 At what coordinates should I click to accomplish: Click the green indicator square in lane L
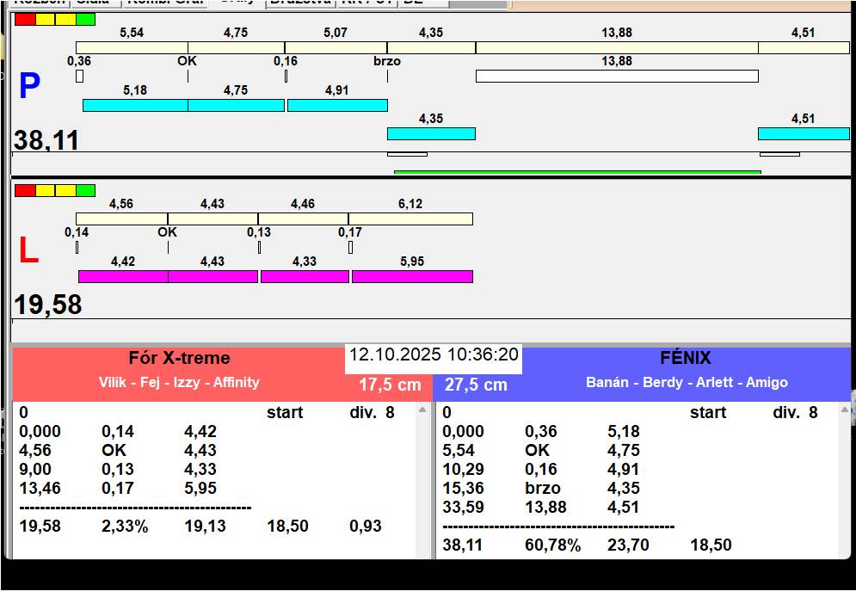click(85, 190)
